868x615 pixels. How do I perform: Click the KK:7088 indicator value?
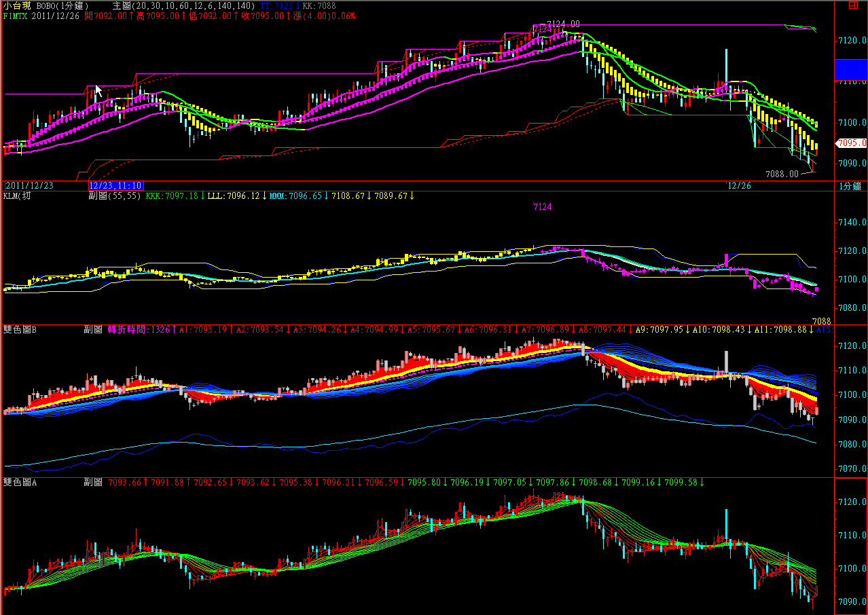(x=319, y=5)
